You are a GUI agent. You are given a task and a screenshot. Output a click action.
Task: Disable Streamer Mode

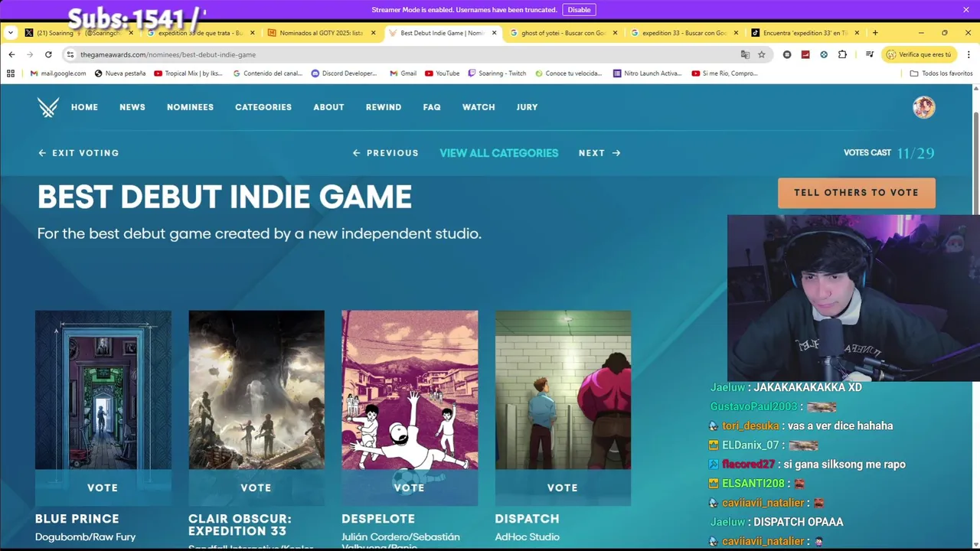pos(579,9)
